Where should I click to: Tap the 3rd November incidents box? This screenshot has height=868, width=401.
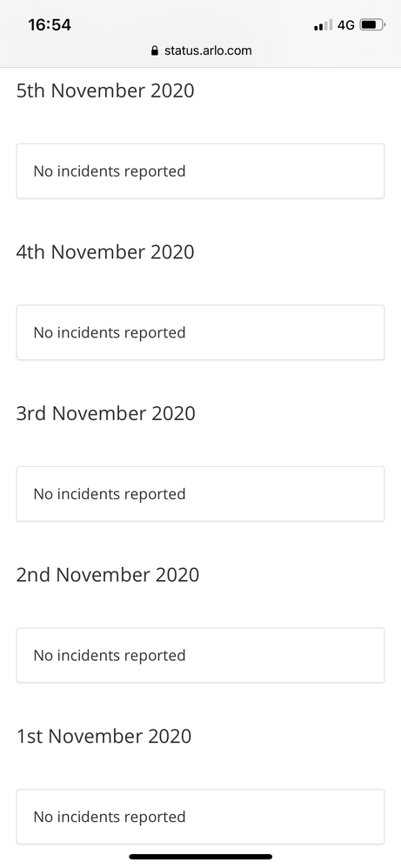click(200, 494)
